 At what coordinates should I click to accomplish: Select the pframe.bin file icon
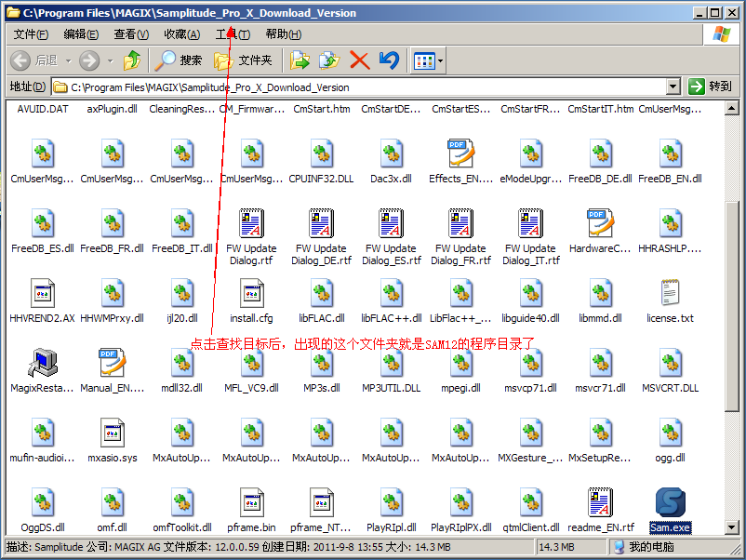point(251,502)
